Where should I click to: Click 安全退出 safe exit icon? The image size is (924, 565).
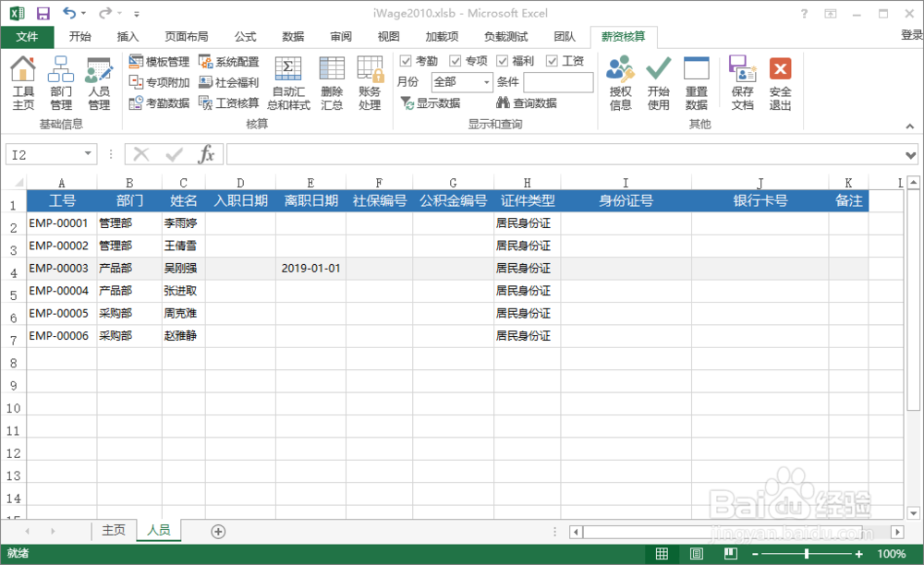(x=780, y=82)
